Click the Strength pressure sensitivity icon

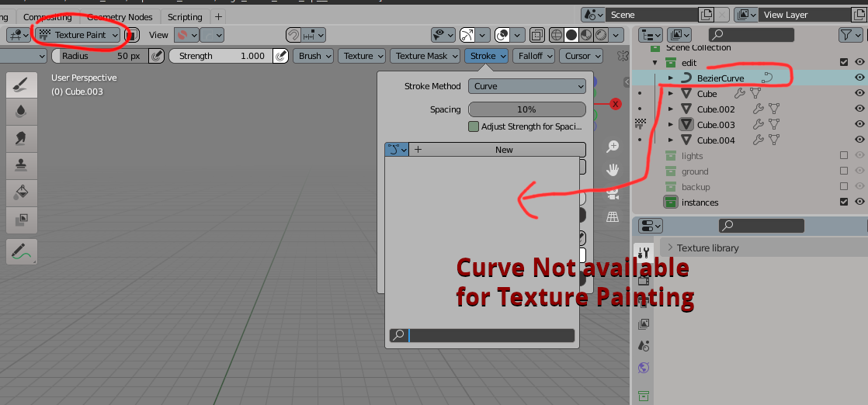(x=281, y=56)
